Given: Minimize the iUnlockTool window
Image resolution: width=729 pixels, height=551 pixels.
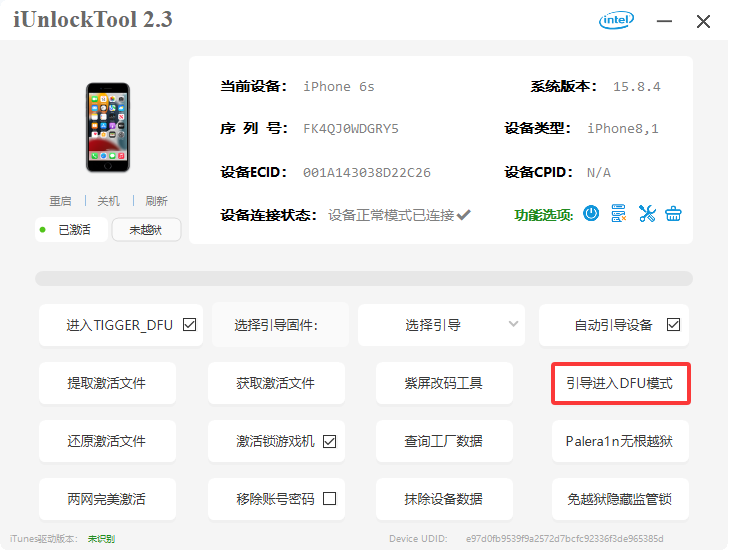Looking at the screenshot, I should 664,21.
